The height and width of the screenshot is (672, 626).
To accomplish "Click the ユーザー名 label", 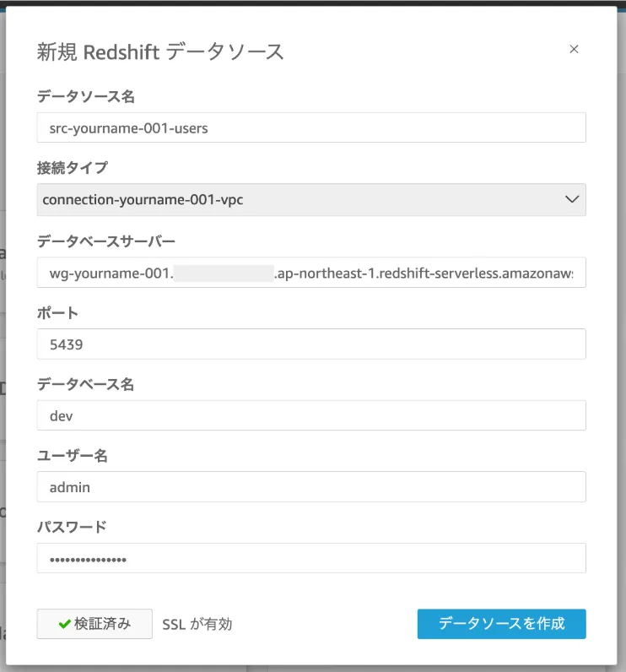I will [73, 456].
